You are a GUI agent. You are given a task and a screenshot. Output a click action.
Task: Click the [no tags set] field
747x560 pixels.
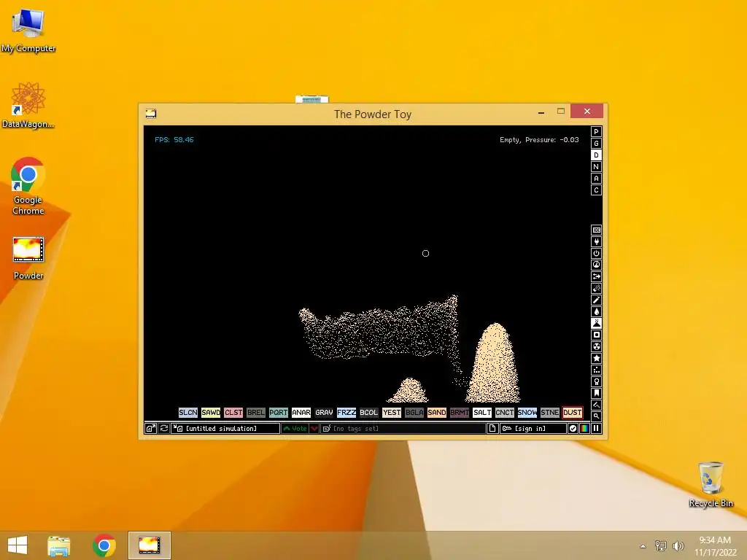pyautogui.click(x=403, y=429)
